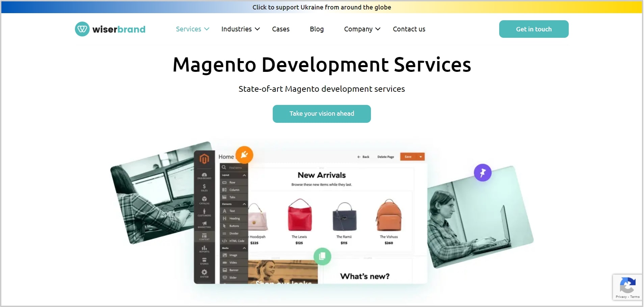Open the Blog page
Screen dimensions: 644x307
click(x=317, y=29)
